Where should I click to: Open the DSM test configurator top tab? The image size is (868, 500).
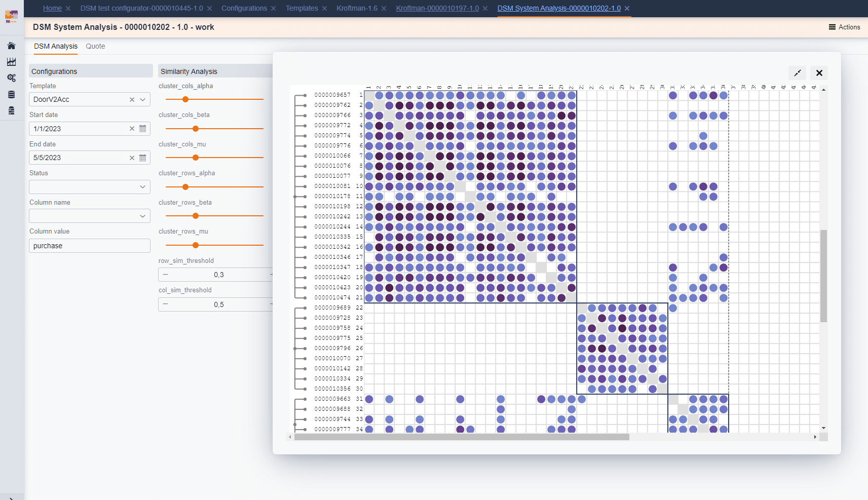coord(141,8)
